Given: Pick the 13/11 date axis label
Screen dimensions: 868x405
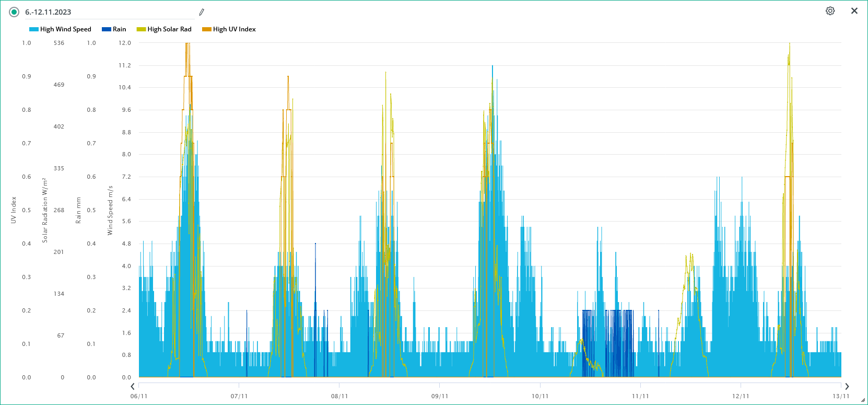Looking at the screenshot, I should [841, 396].
